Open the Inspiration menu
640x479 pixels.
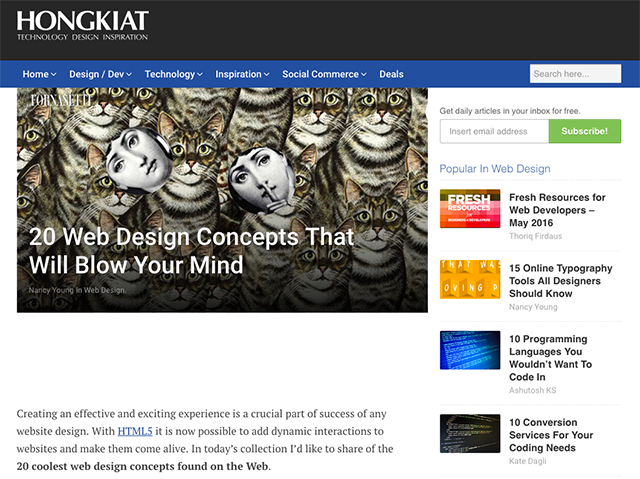coord(238,74)
